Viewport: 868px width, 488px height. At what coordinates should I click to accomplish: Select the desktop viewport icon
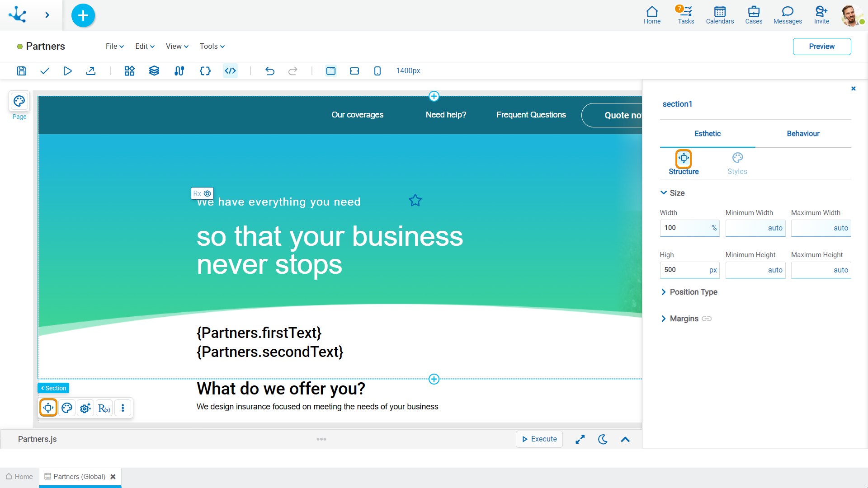pyautogui.click(x=331, y=71)
